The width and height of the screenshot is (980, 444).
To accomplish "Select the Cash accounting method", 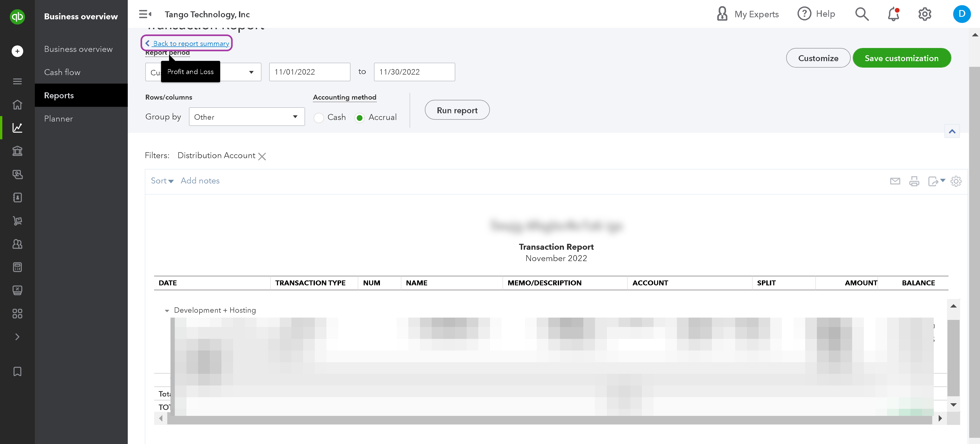I will coord(318,117).
